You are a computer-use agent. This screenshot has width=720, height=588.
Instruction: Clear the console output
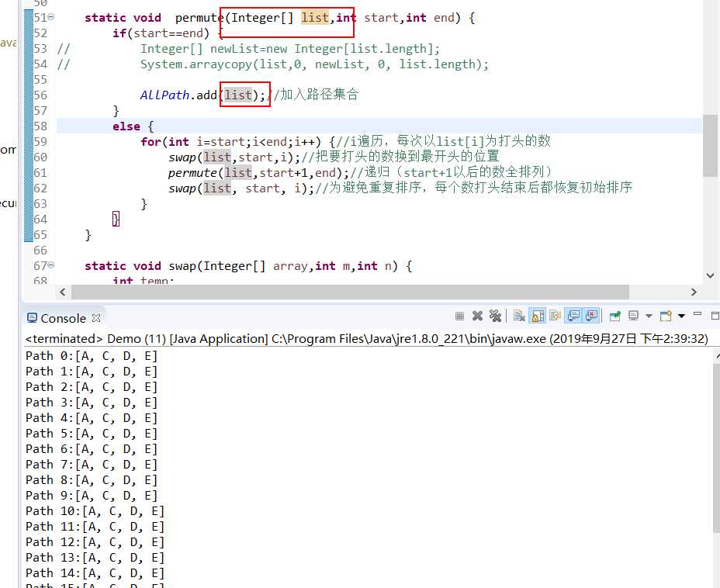coord(519,316)
